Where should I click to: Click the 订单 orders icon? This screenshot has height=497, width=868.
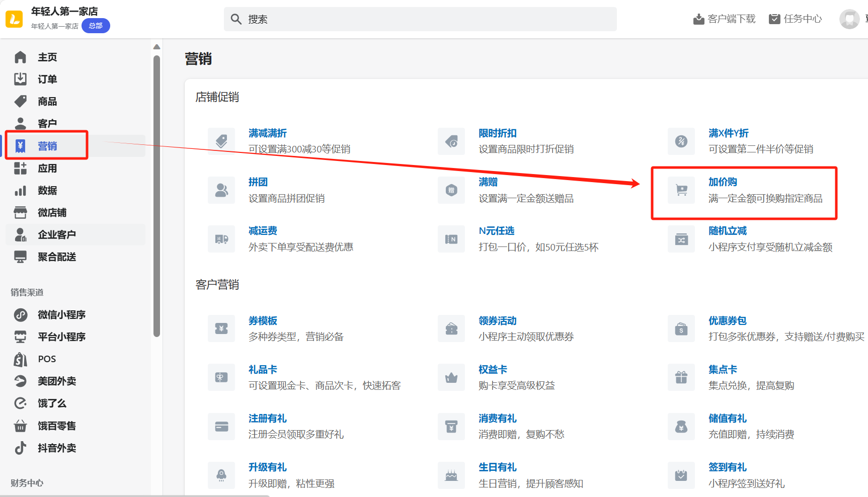pos(20,79)
